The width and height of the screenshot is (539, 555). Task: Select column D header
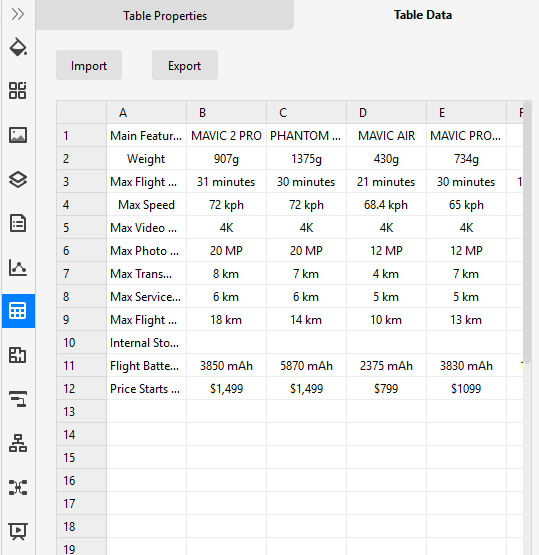386,113
